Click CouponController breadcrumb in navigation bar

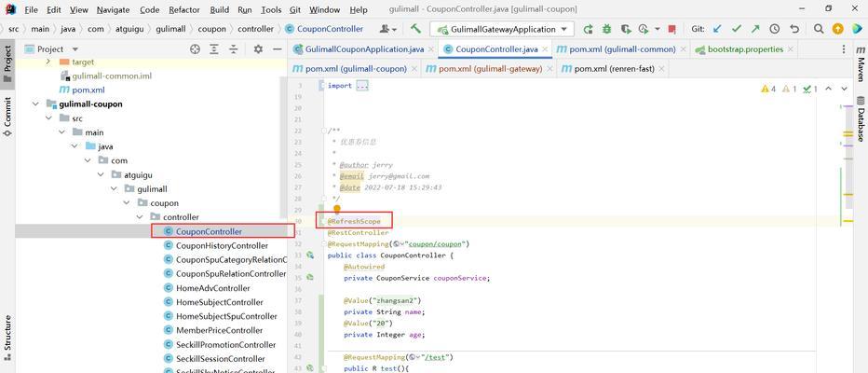click(324, 29)
